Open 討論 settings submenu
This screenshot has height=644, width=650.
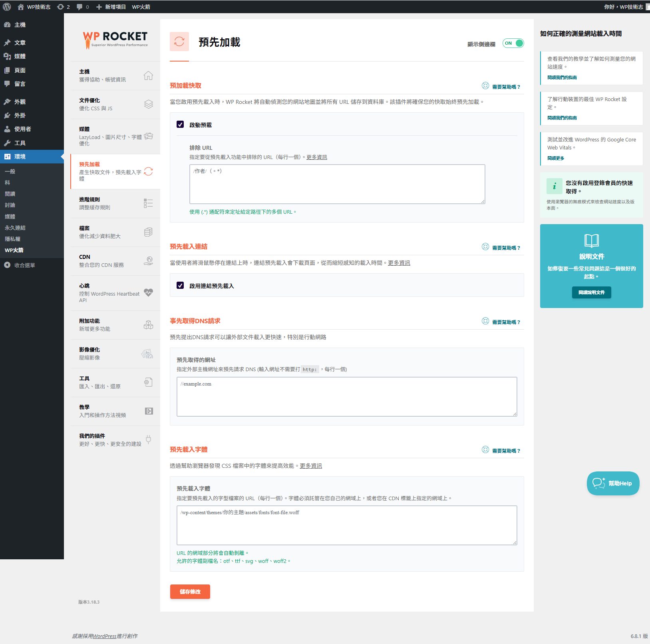pyautogui.click(x=10, y=205)
